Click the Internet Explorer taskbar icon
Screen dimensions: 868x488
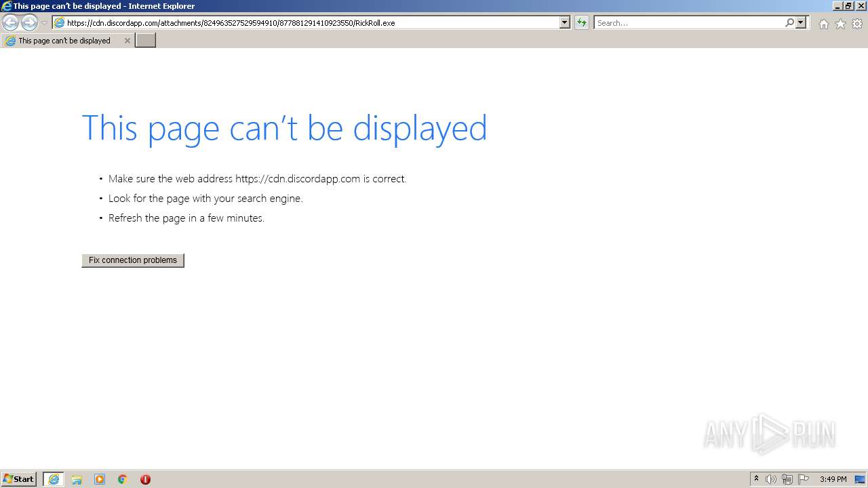click(54, 479)
